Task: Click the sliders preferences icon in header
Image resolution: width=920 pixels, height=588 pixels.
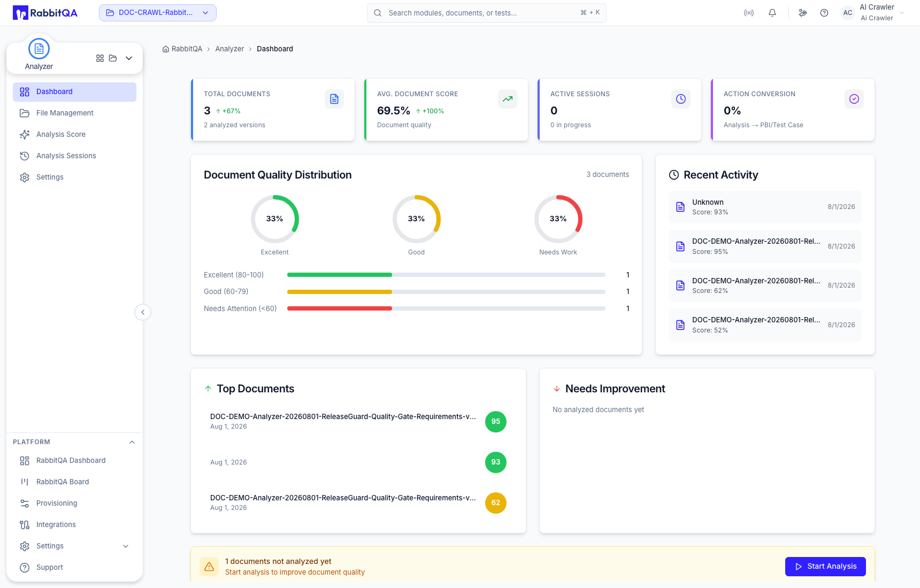Action: pos(803,13)
